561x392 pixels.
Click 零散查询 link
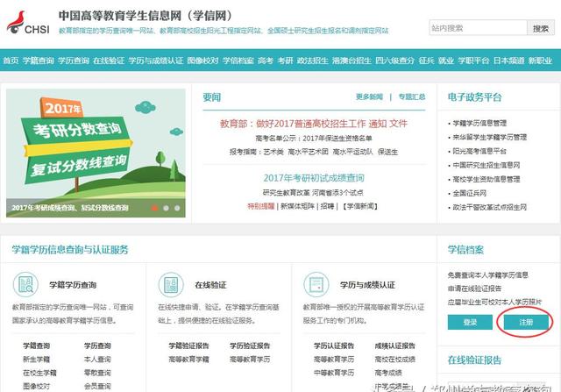point(97,373)
